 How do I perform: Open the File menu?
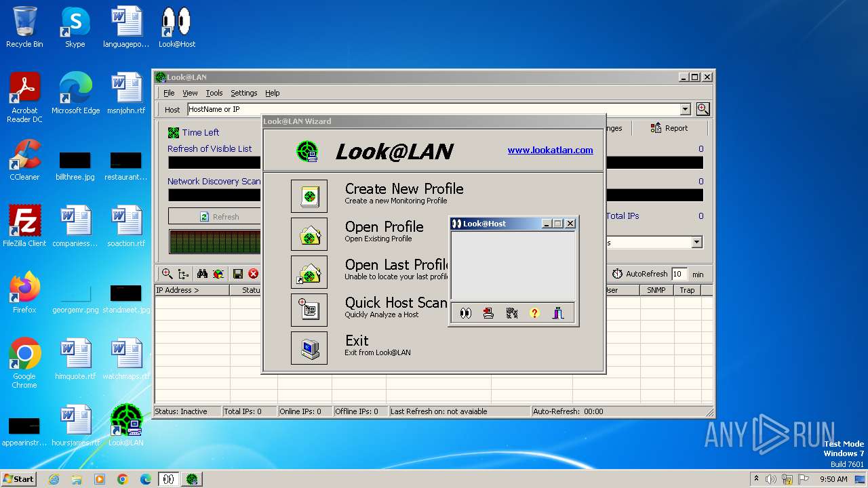click(x=169, y=93)
